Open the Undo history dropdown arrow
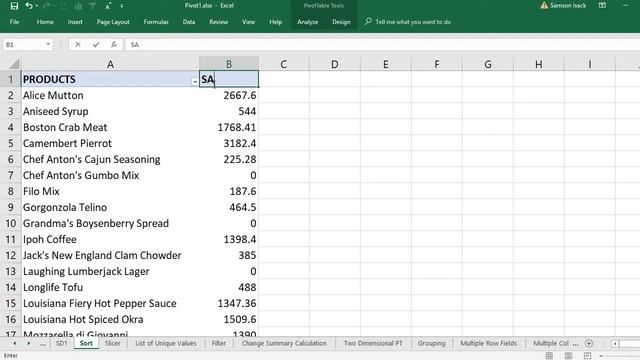Viewport: 640px width, 360px height. click(37, 6)
